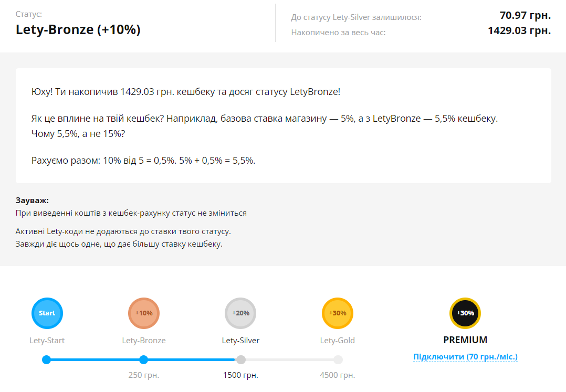Click the gold +30% Lety-Gold medal
The width and height of the screenshot is (566, 392).
point(337,313)
